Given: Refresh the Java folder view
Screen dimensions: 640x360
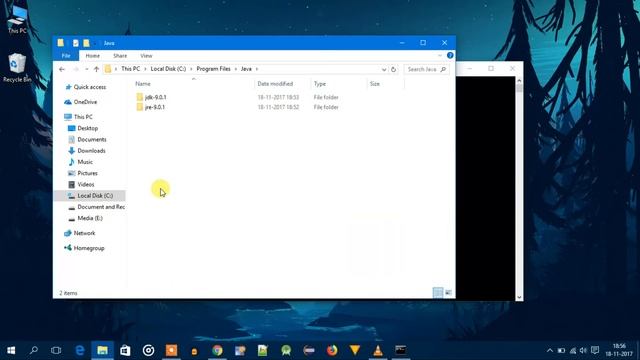Looking at the screenshot, I should coord(393,69).
